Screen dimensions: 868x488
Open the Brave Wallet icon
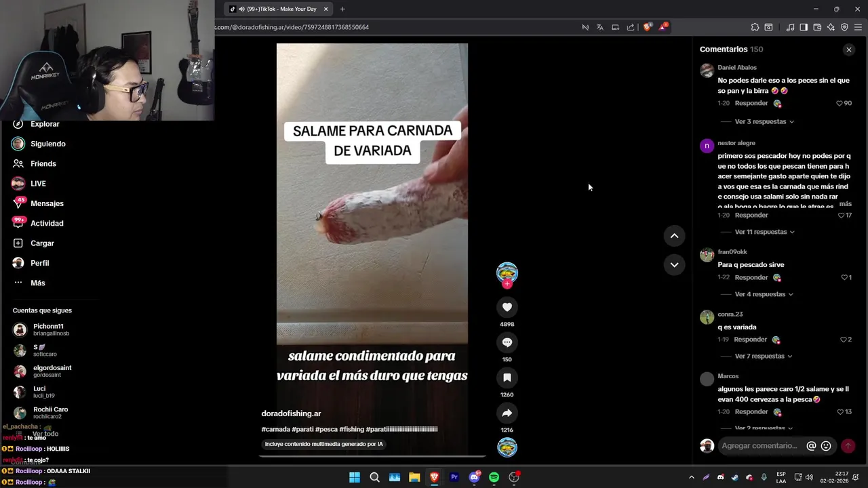pos(817,27)
